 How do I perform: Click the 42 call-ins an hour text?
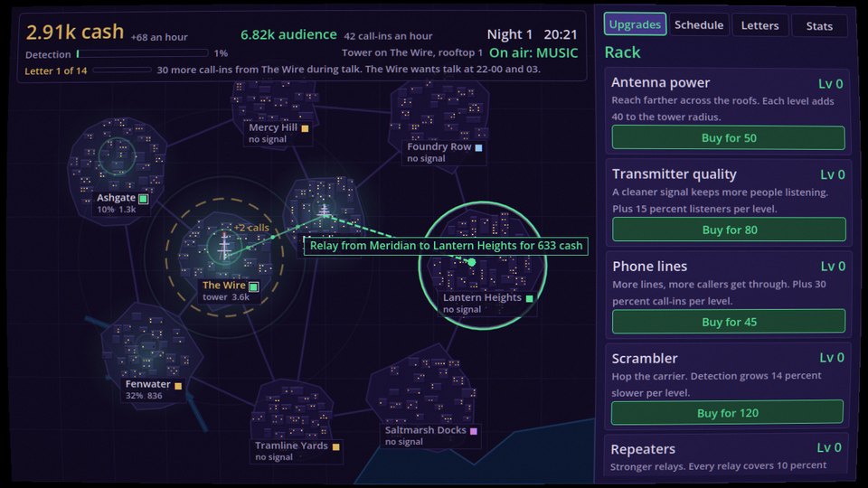point(388,36)
